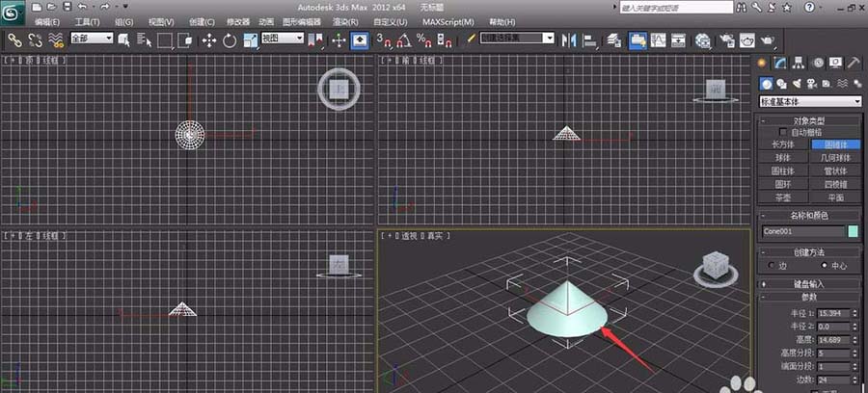The image size is (868, 393).
Task: Open the '标准基本体' category dropdown
Action: (x=810, y=102)
